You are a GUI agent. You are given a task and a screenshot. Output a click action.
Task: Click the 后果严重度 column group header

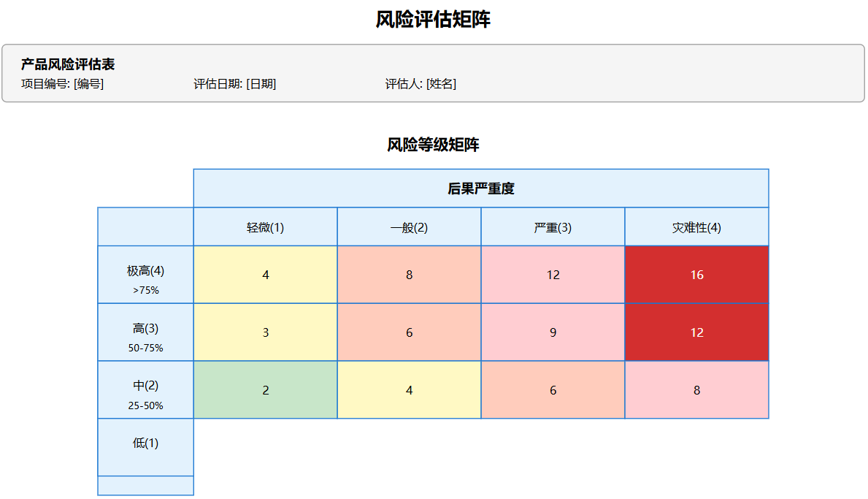[481, 188]
